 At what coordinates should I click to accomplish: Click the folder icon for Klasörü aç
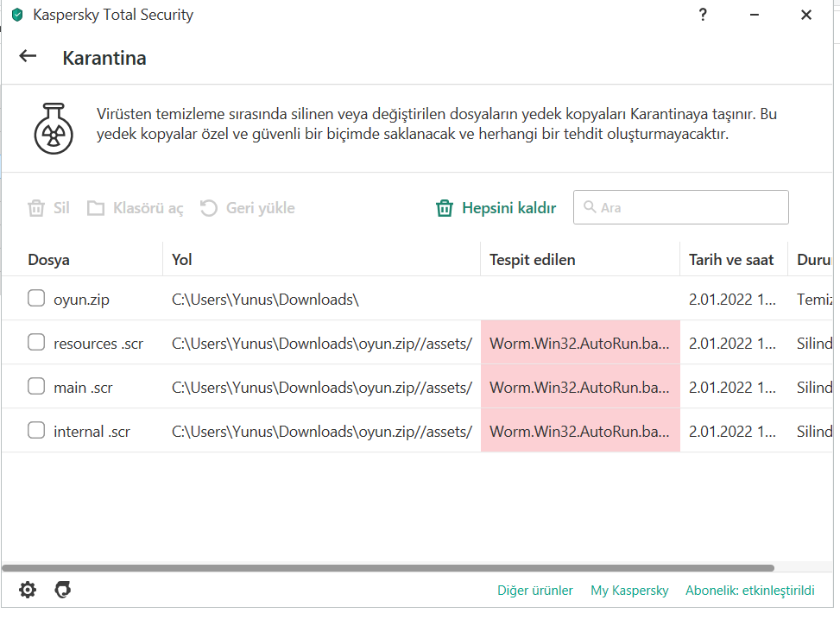point(95,208)
